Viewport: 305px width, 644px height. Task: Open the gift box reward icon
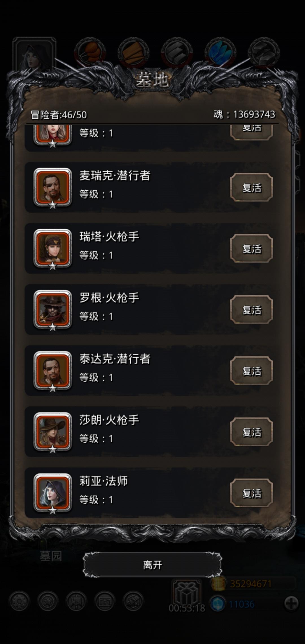(187, 592)
